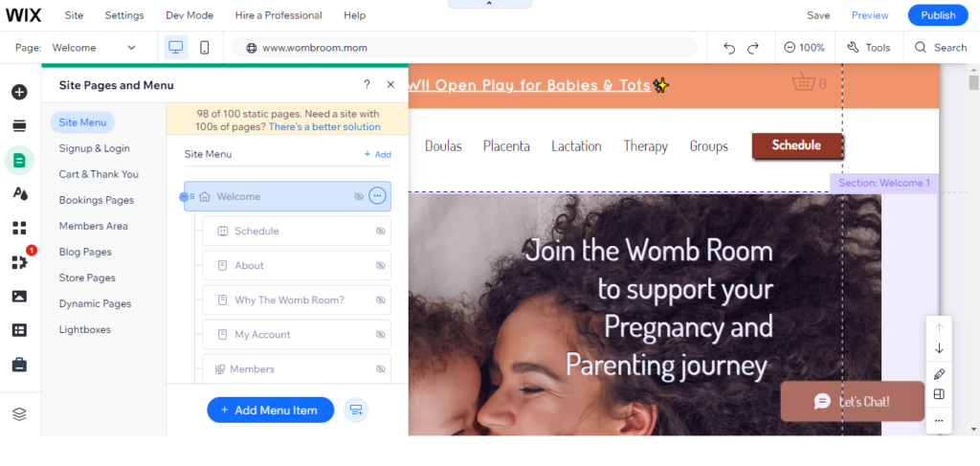Move section up arrow
Image resolution: width=980 pixels, height=466 pixels.
939,328
